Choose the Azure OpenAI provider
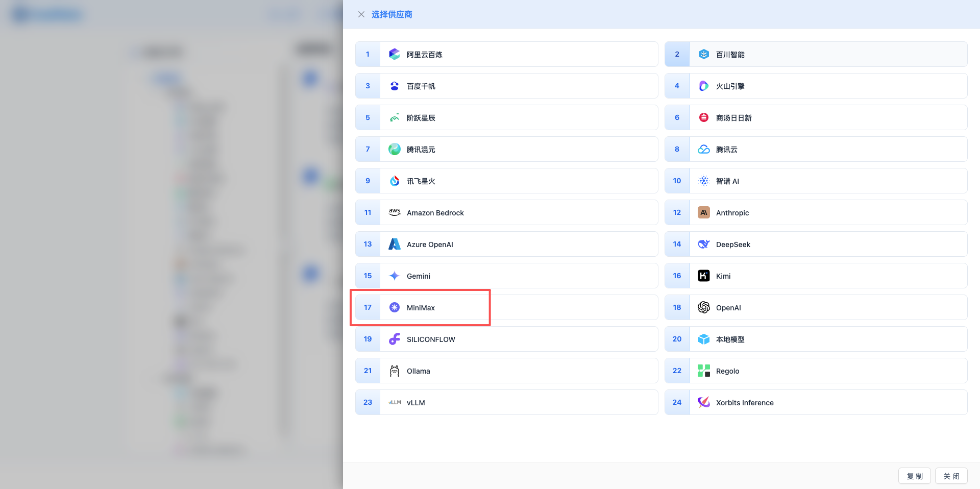The image size is (980, 489). [430, 244]
